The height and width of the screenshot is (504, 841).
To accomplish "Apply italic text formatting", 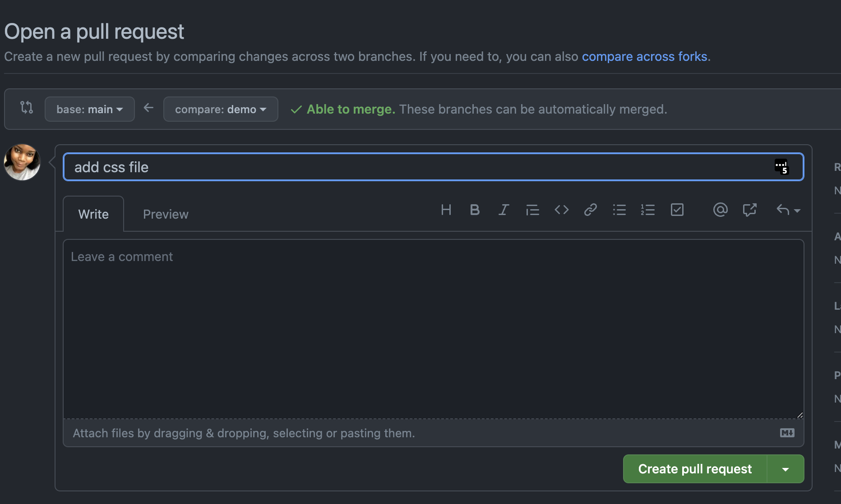I will click(504, 210).
